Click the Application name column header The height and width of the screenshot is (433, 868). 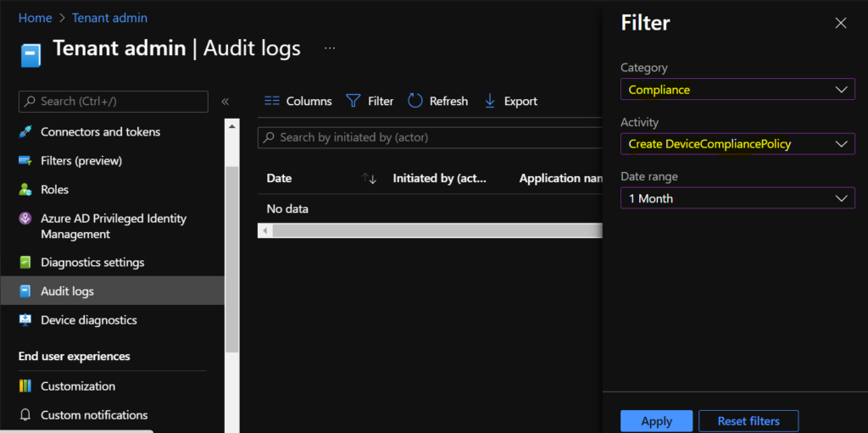pos(560,178)
